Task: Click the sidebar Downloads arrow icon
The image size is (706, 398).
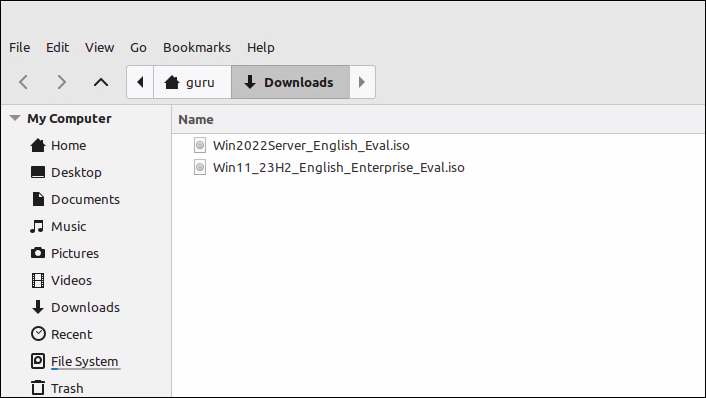Action: point(38,307)
